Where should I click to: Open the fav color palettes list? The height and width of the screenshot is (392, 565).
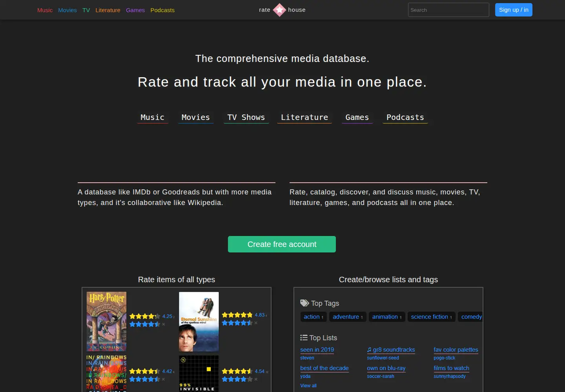tap(456, 350)
